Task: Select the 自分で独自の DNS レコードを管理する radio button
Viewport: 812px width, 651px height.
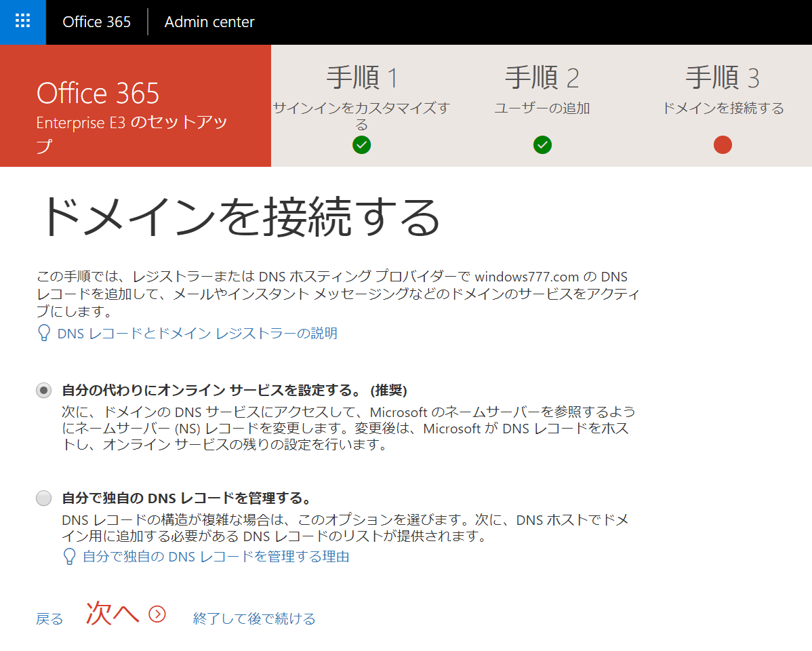Action: [x=43, y=498]
